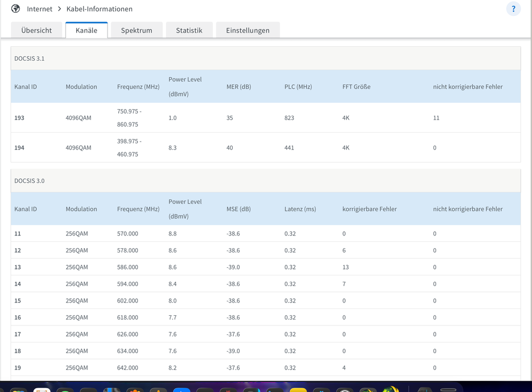The height and width of the screenshot is (392, 532).
Task: Open the Statistik tab
Action: (189, 30)
